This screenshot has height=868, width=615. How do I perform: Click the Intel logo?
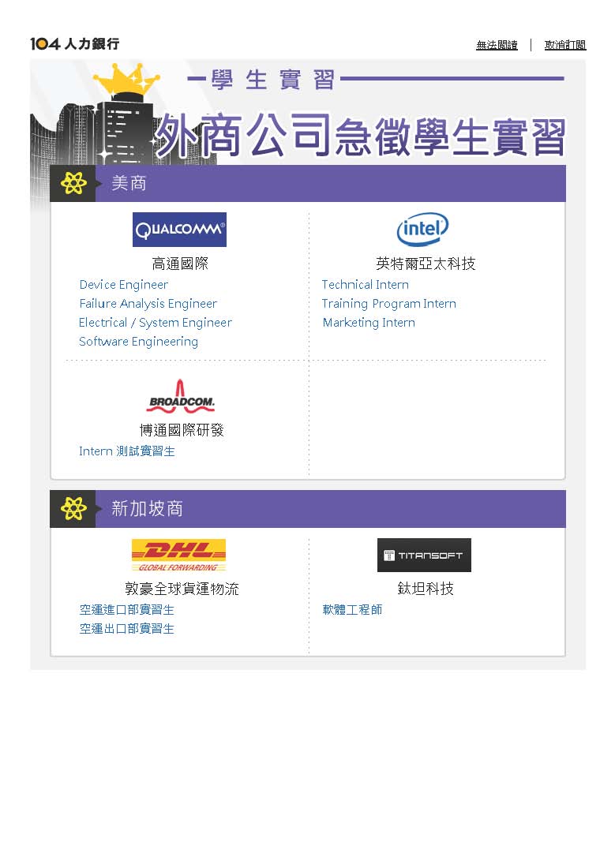pyautogui.click(x=422, y=229)
